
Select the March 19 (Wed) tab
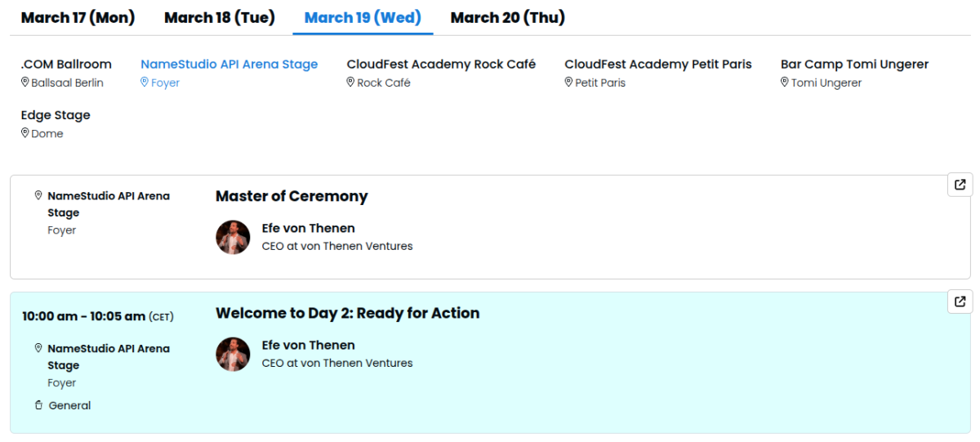[363, 17]
